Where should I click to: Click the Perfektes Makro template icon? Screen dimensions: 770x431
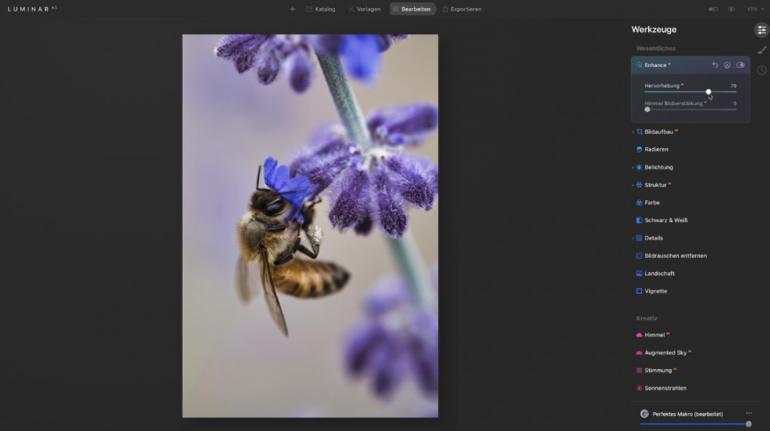(x=644, y=414)
